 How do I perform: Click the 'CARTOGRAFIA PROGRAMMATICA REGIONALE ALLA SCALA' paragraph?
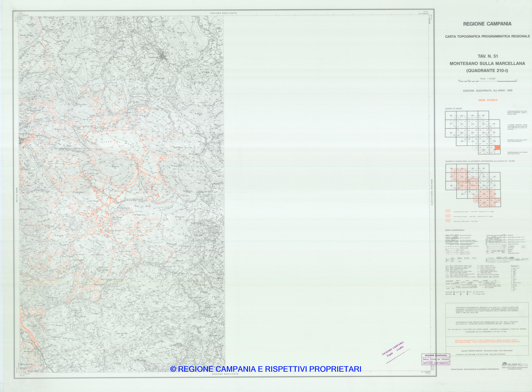pos(487,310)
